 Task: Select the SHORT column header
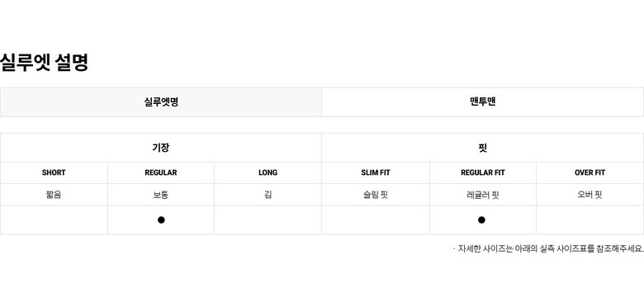click(x=54, y=172)
